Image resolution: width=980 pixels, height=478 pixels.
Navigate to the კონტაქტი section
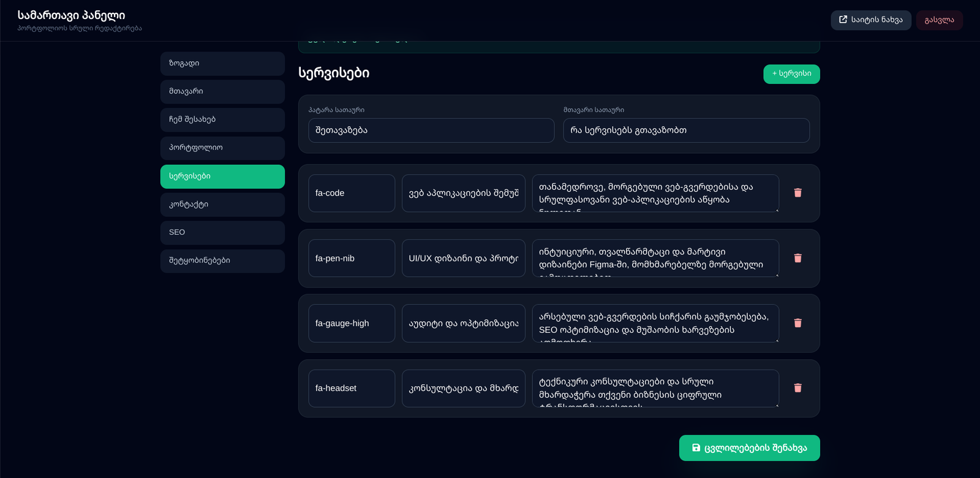coord(222,205)
